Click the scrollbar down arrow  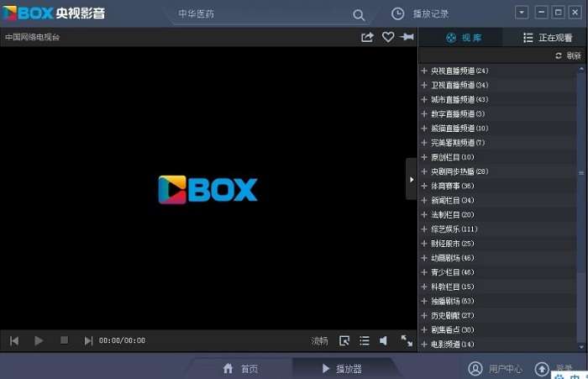[581, 347]
